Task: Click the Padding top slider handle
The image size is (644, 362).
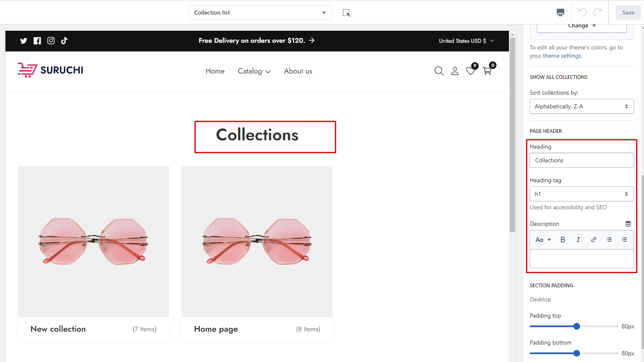Action: coord(577,326)
